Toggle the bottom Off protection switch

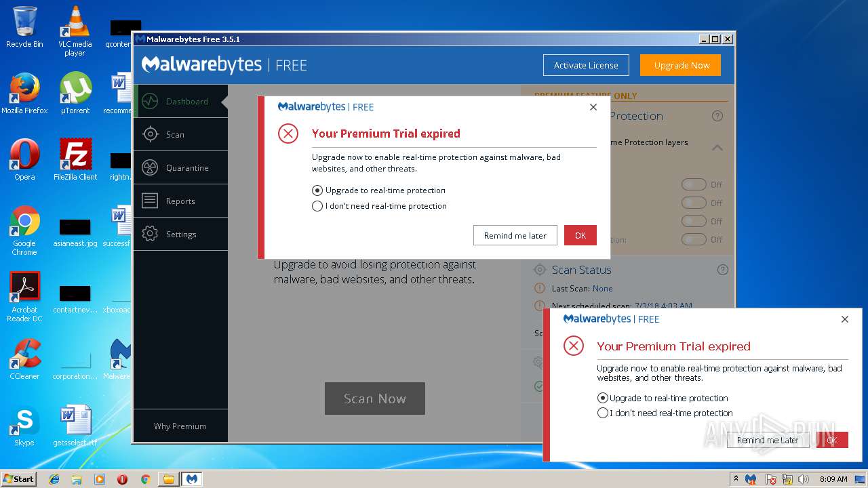[x=694, y=239]
